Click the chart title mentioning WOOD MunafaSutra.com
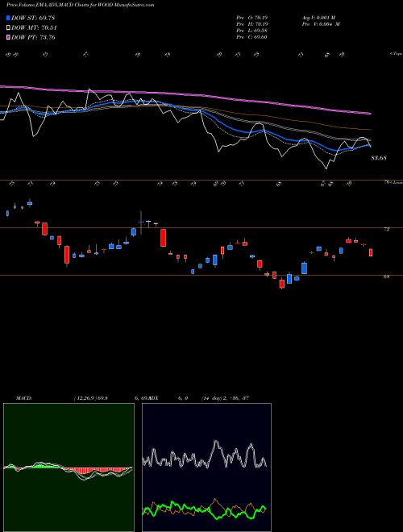 point(81,5)
